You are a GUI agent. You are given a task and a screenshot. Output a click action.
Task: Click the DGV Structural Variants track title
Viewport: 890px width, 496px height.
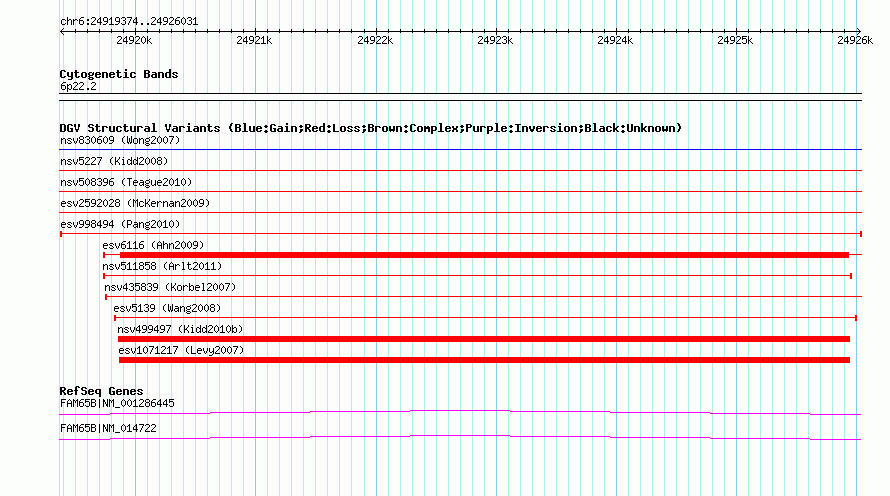370,128
